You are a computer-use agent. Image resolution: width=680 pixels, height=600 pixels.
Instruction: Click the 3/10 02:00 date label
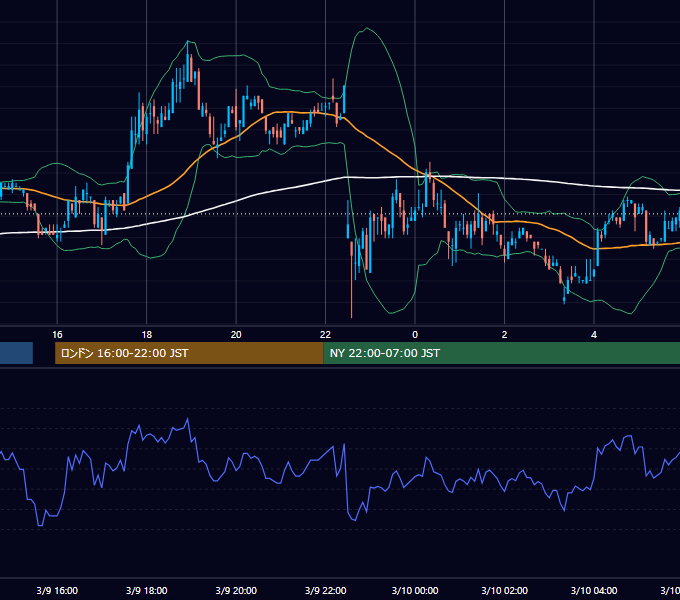[504, 590]
